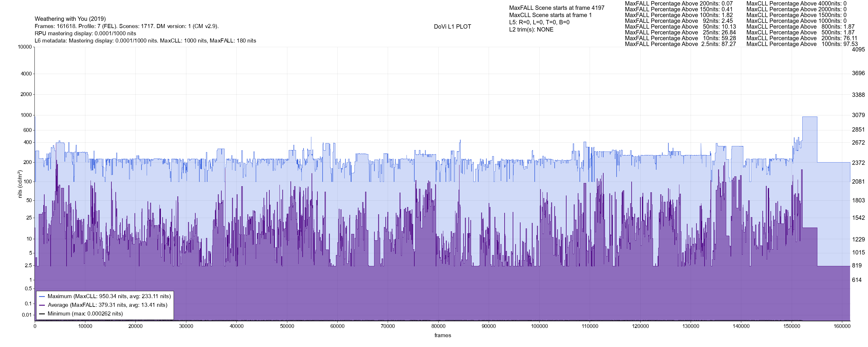
Task: Select the Average MaxFALL legend entry text
Action: click(107, 305)
